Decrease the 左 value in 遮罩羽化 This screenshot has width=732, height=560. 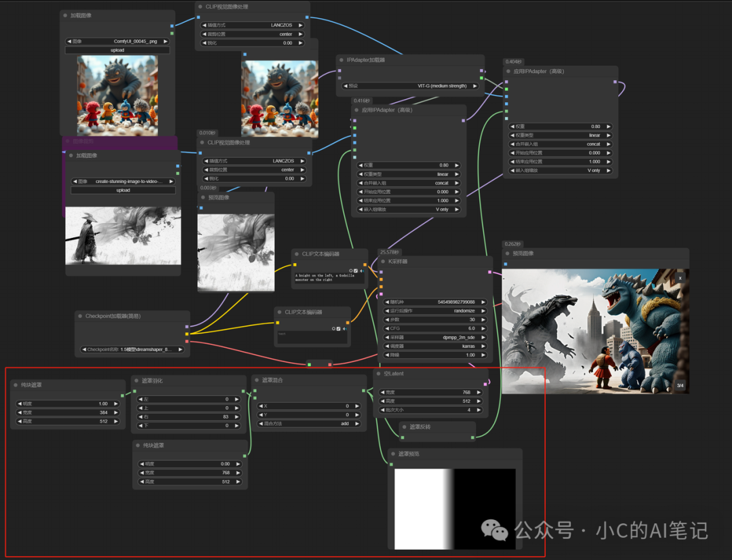pos(140,399)
